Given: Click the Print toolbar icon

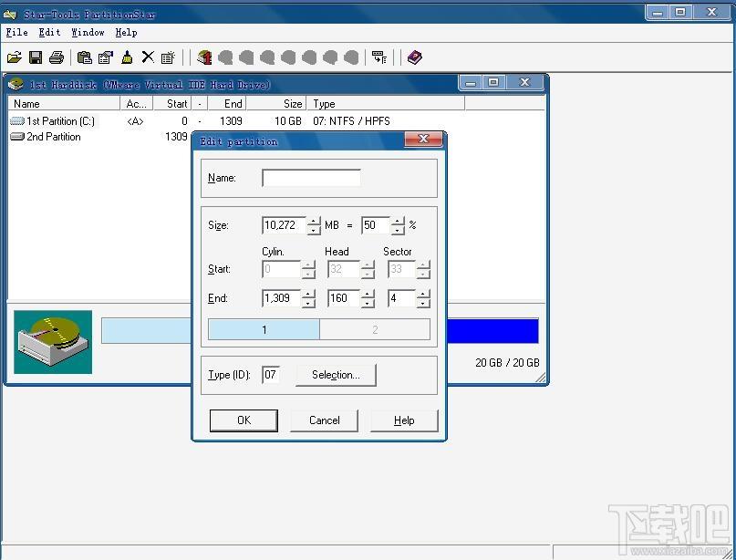Looking at the screenshot, I should tap(57, 57).
